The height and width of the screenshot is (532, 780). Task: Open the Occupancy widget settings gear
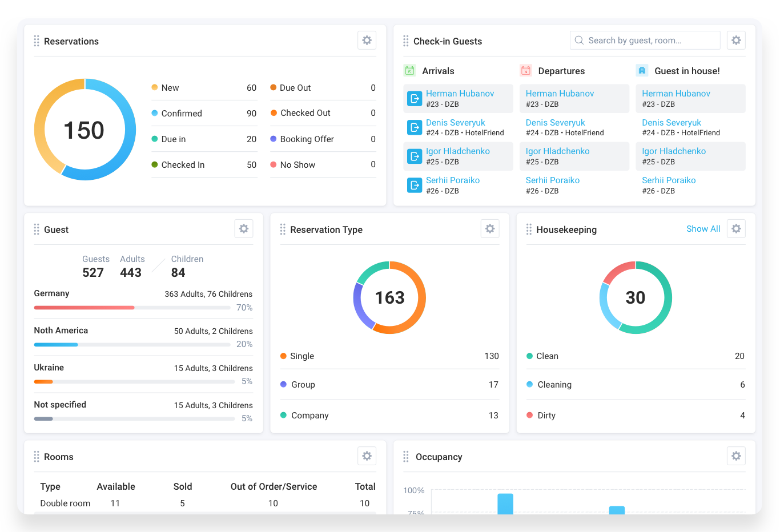click(736, 456)
